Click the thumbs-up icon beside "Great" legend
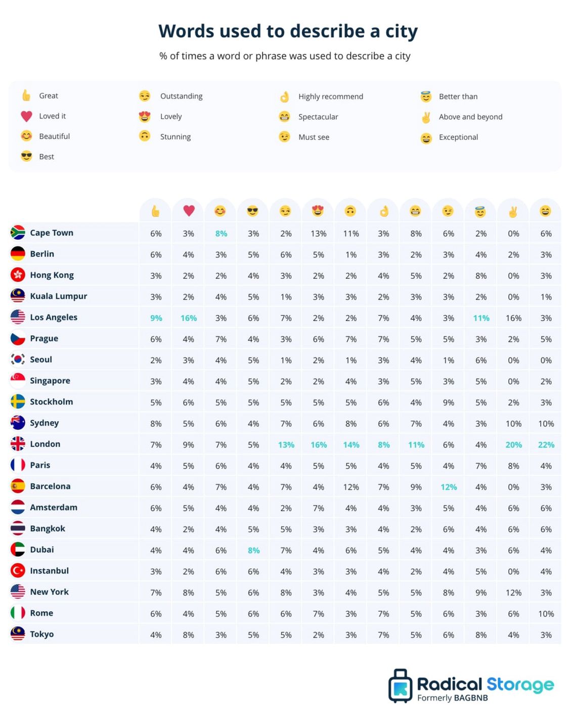Viewport: 569px width, 728px height. click(x=26, y=96)
